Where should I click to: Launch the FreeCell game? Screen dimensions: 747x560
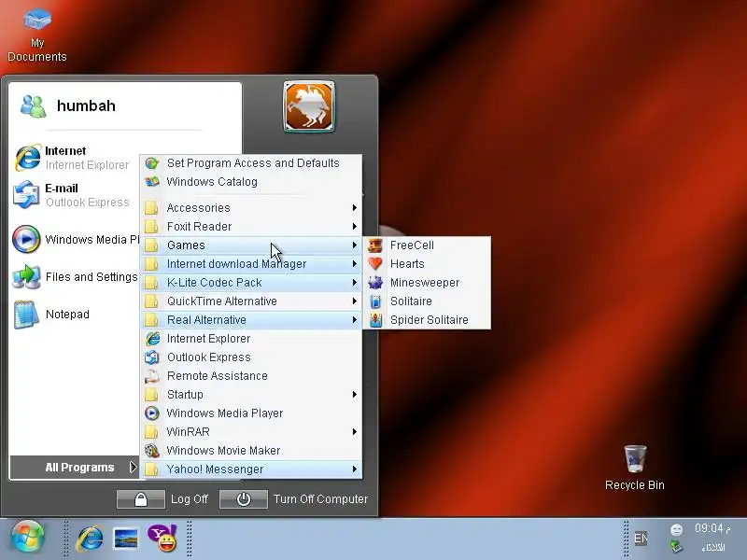tap(428, 245)
